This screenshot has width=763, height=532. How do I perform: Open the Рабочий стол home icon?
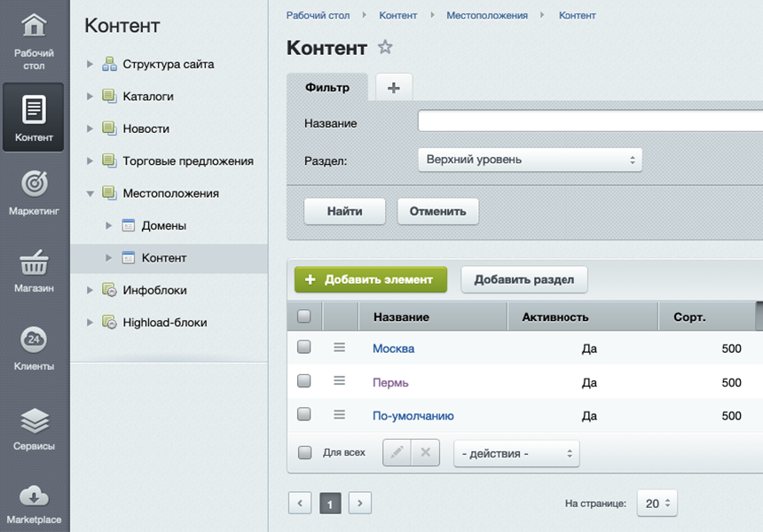[34, 27]
